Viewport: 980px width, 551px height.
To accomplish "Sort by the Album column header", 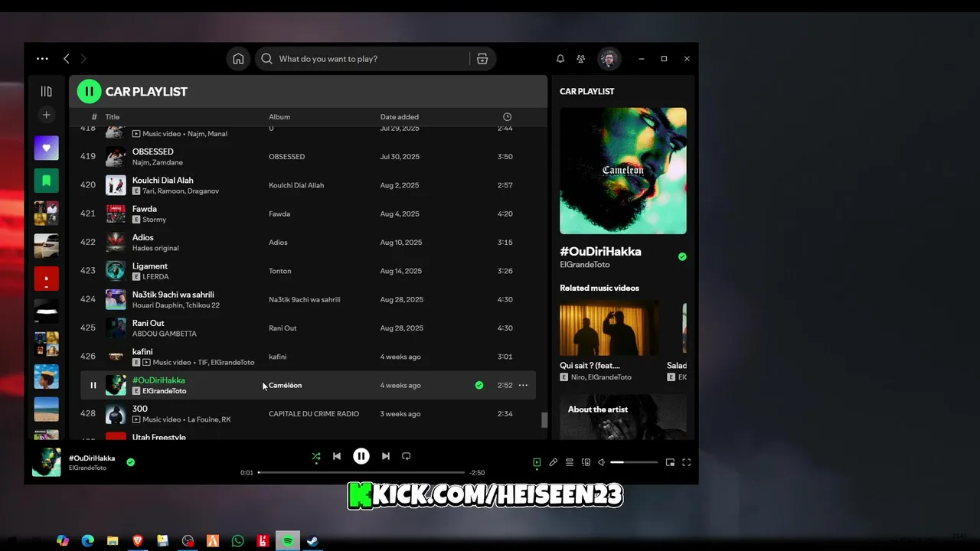I will tap(279, 117).
